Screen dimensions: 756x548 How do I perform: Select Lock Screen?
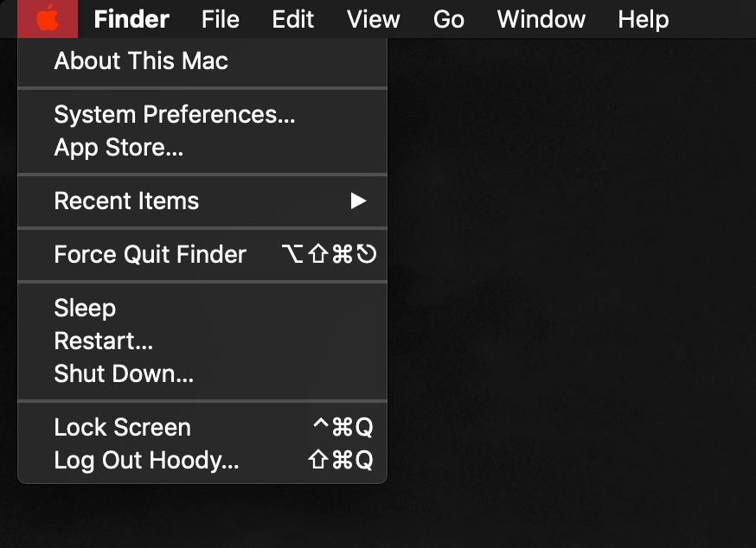(x=202, y=427)
